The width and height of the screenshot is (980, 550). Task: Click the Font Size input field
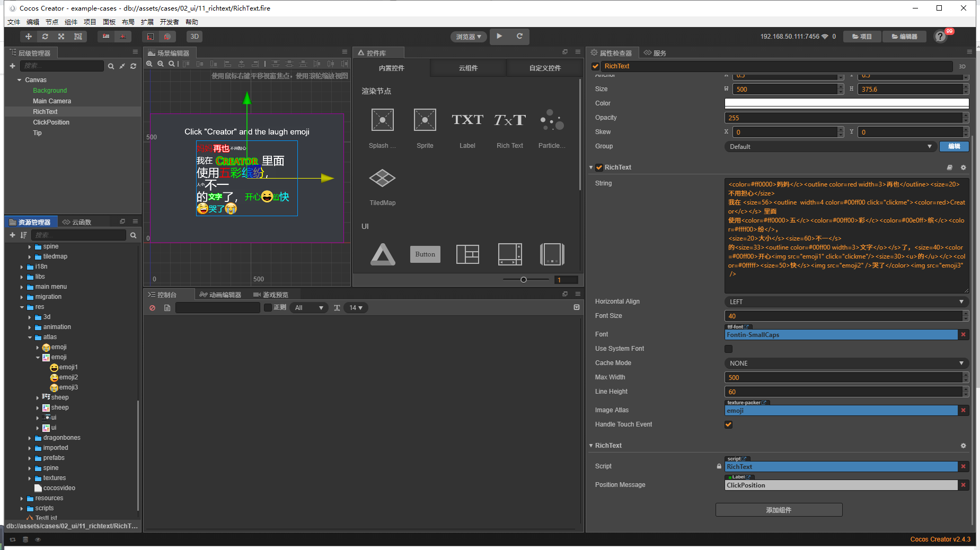[843, 316]
